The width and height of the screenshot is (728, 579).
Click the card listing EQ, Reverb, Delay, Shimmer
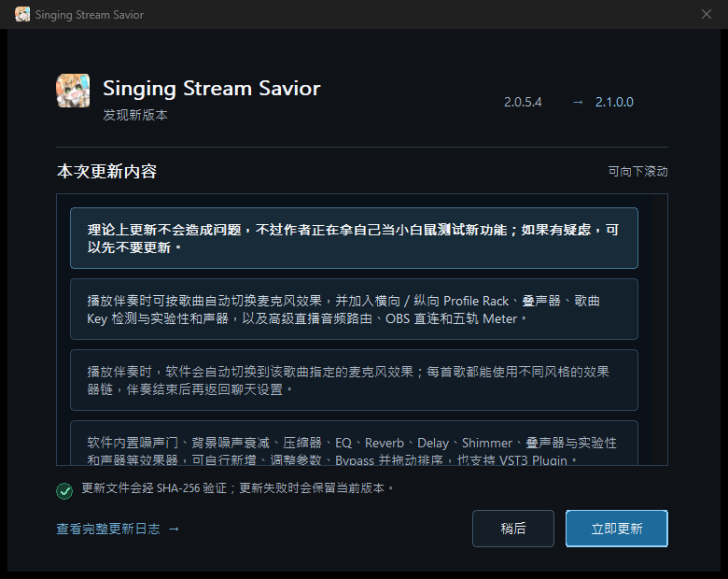coord(354,443)
